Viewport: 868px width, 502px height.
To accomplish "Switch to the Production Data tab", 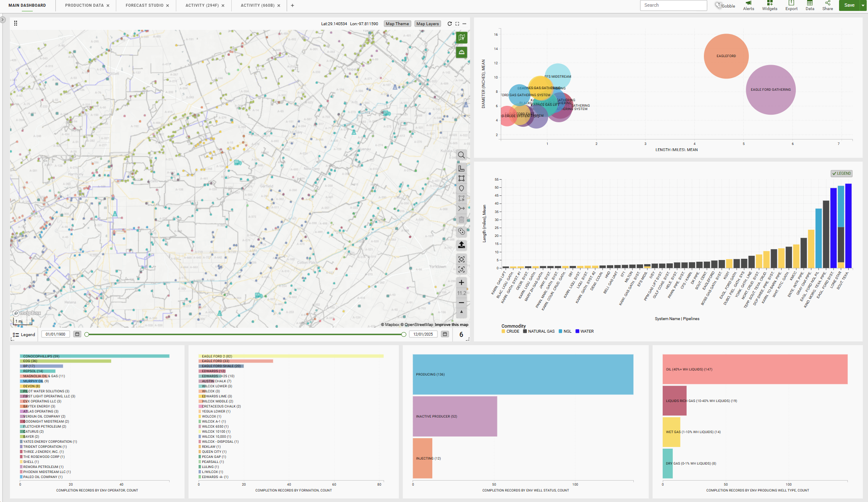I will click(84, 5).
